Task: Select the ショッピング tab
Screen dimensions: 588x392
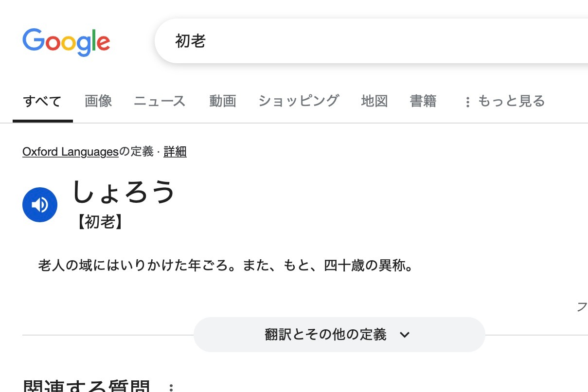Action: click(299, 101)
